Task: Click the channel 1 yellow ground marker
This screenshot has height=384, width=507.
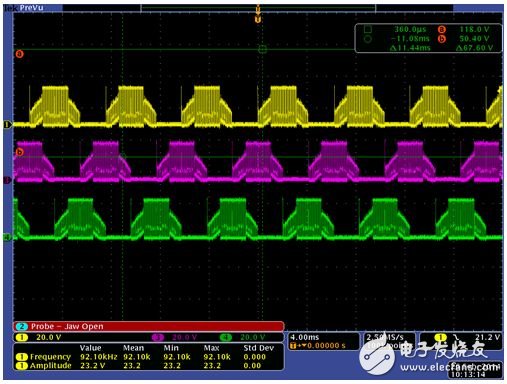Action: [7, 124]
